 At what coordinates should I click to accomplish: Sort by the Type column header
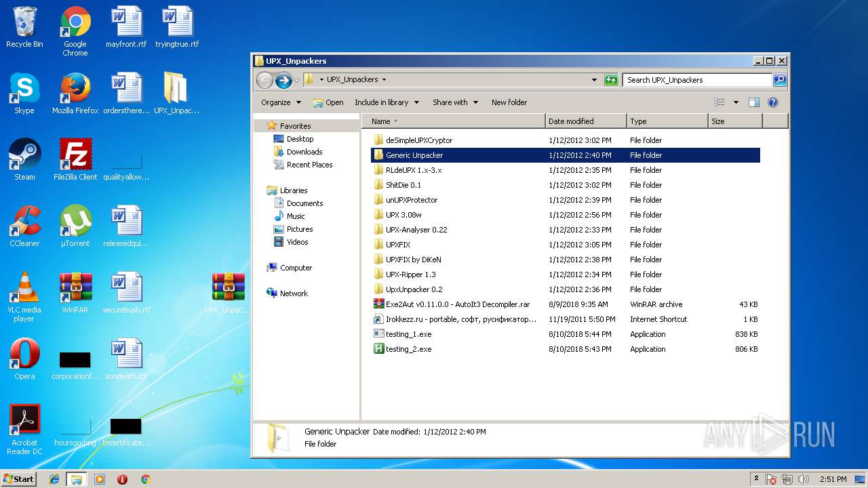point(667,121)
